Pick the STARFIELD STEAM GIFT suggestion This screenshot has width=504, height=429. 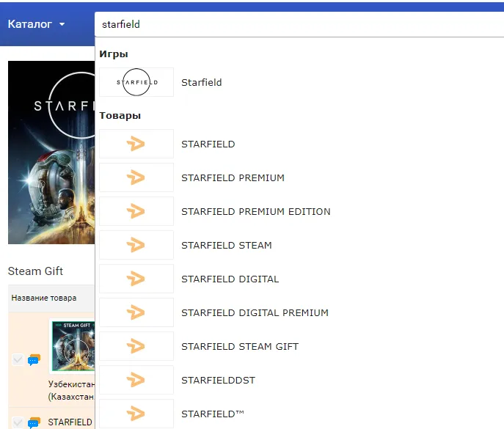coord(240,346)
